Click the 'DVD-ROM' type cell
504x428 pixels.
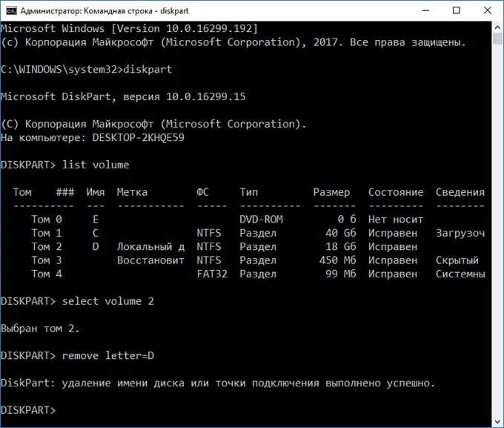pos(261,220)
